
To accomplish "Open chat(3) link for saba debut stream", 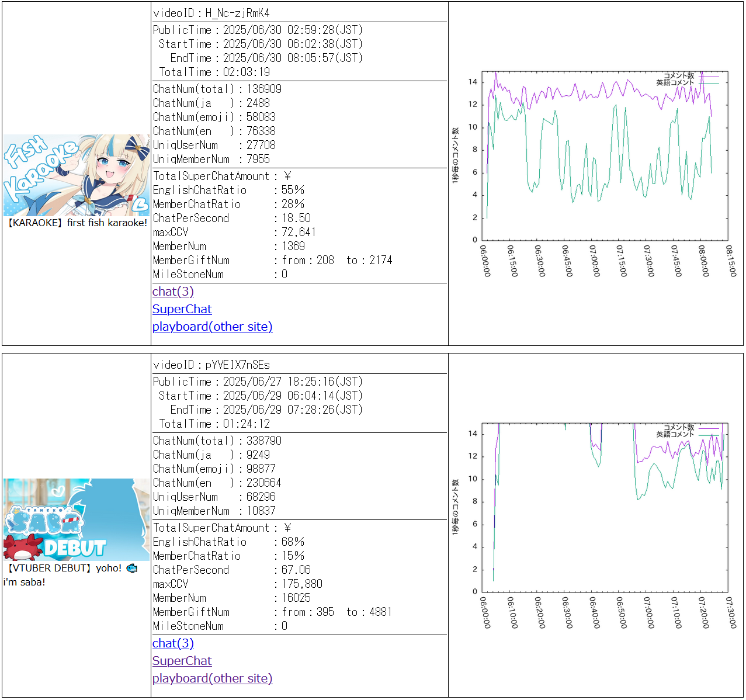I will click(x=173, y=643).
